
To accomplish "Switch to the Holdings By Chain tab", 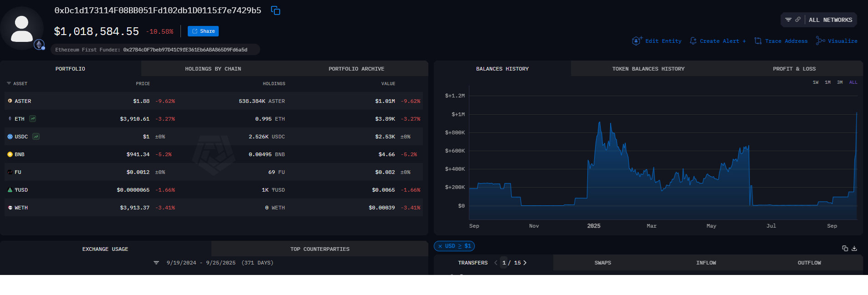I will [x=213, y=69].
